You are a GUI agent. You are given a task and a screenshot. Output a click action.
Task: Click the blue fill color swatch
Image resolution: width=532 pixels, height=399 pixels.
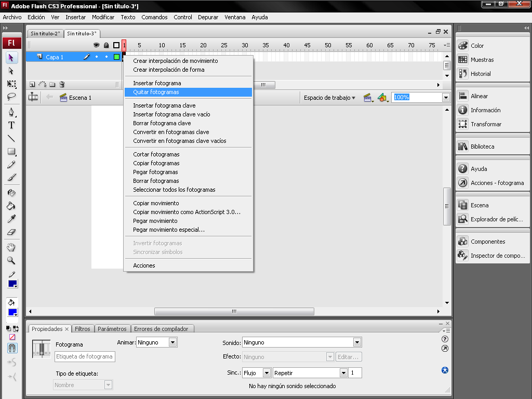click(x=12, y=312)
